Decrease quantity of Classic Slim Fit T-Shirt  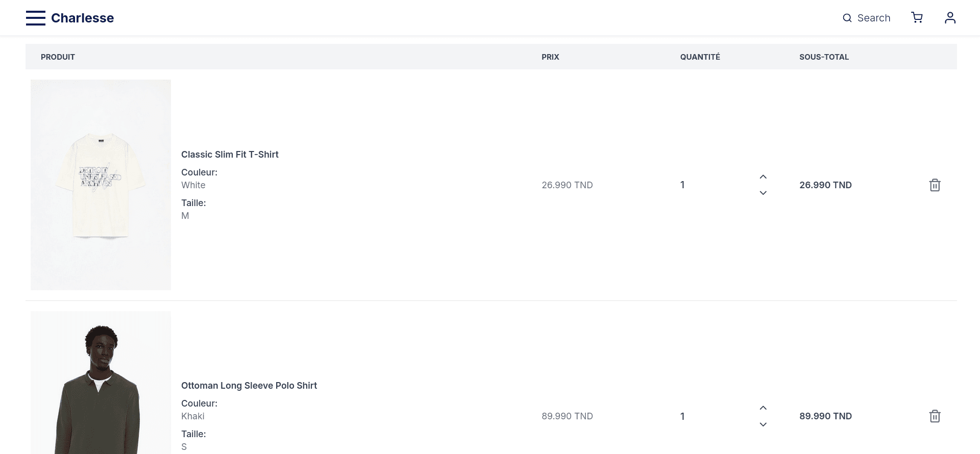click(763, 193)
